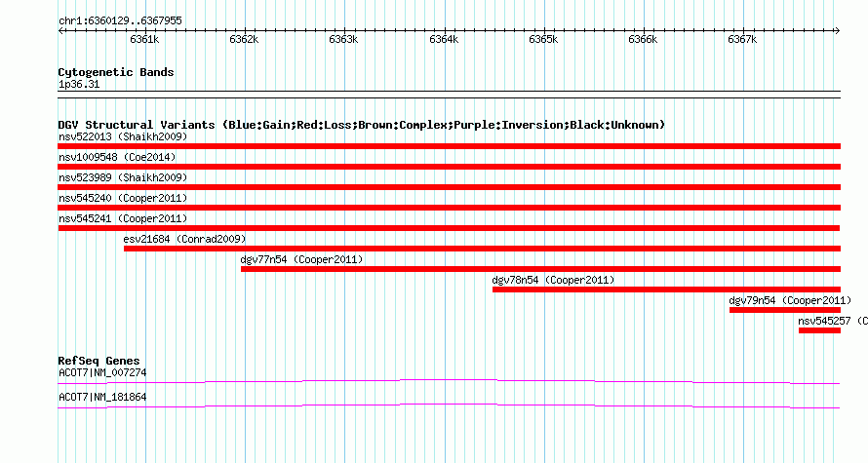Select the magenta ACOT7 NM_181864 gene track line
Viewport: 868px width, 463px height.
tap(449, 406)
